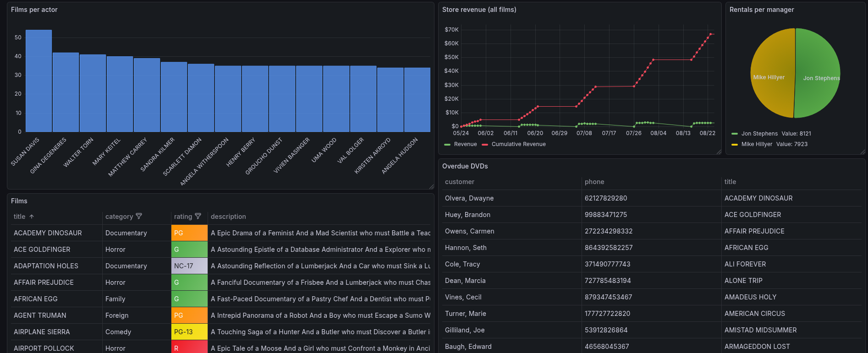Viewport: 868px width, 353px height.
Task: Sort Overdue DVDs by phone column
Action: point(594,182)
